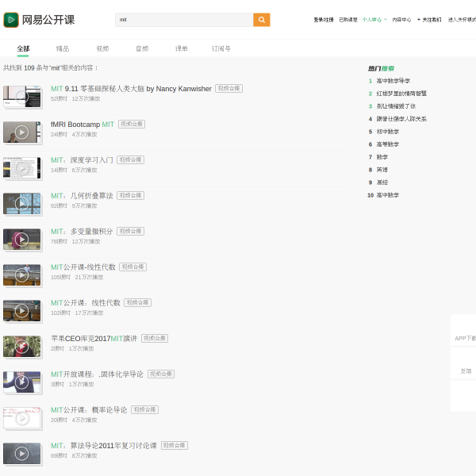Open title MIT：深度学习入门
Image resolution: width=476 pixels, height=476 pixels.
(x=82, y=160)
